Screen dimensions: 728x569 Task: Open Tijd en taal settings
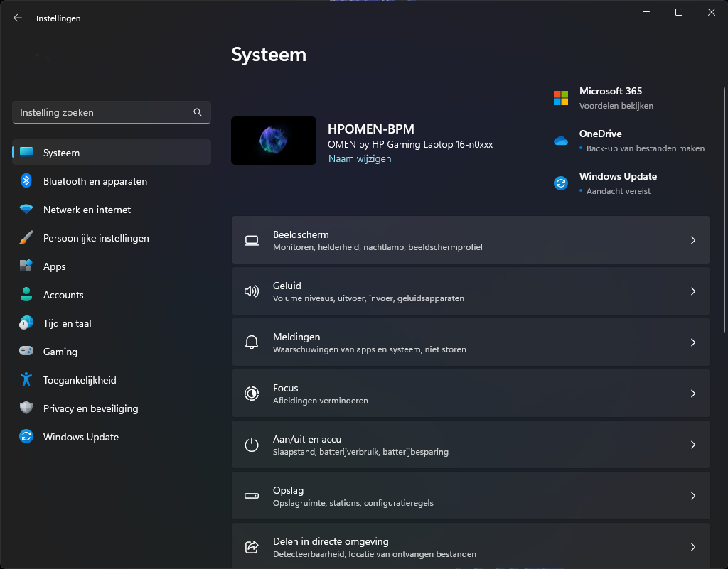point(112,323)
